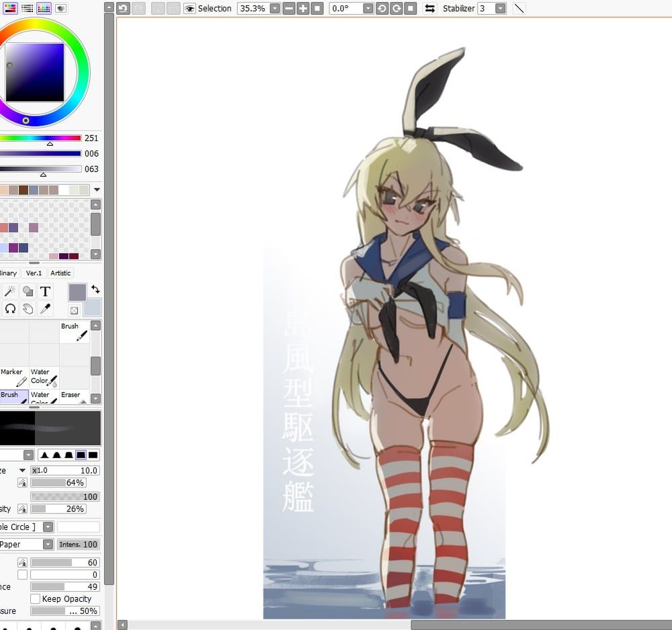Click the background light blue color swatch
Image resolution: width=672 pixels, height=630 pixels.
[x=93, y=307]
